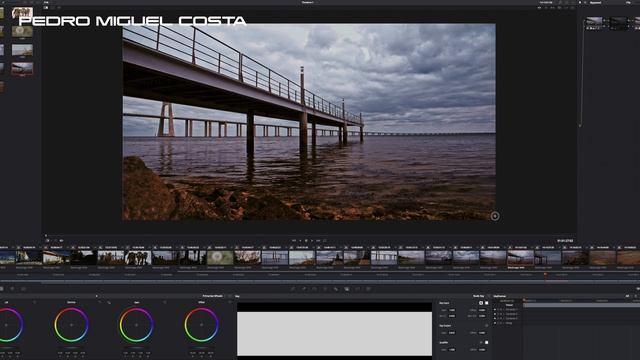Expand the Sizing keyframe track
The image size is (640, 360).
tap(495, 323)
